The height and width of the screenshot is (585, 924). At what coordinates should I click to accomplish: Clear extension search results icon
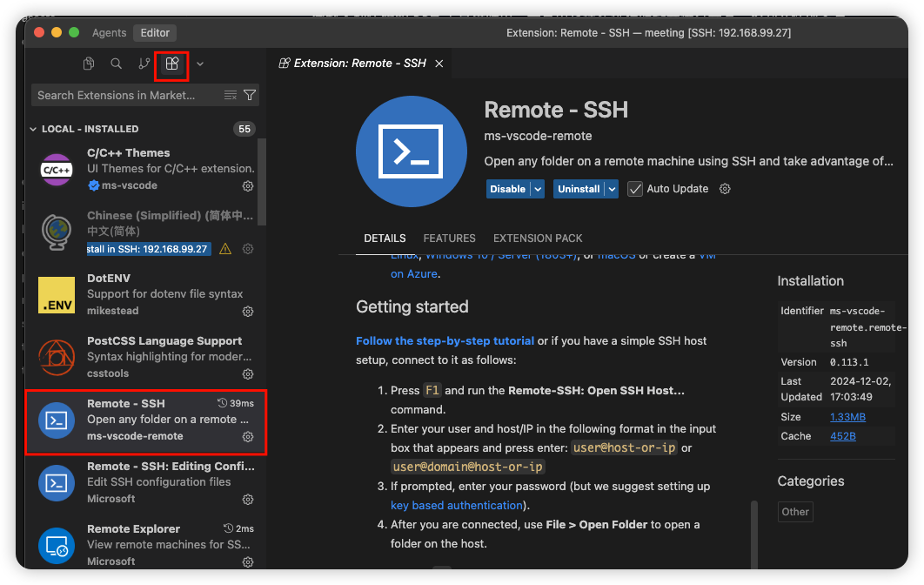[x=231, y=95]
